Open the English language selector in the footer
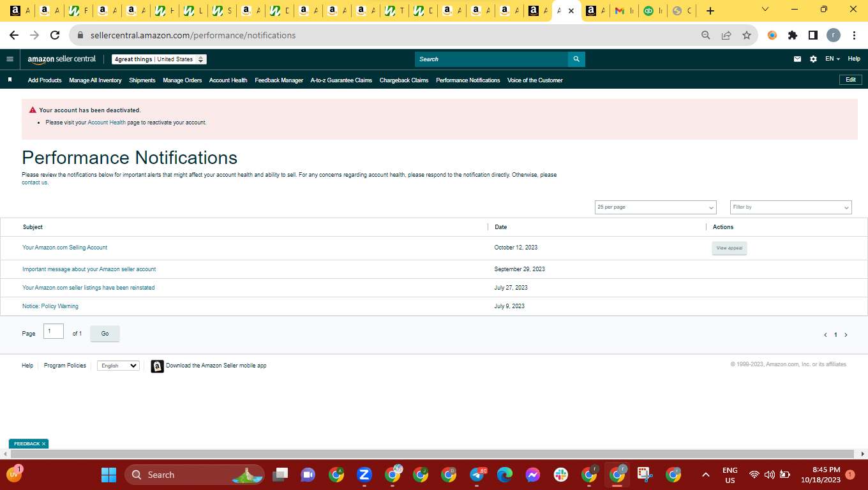868x490 pixels. tap(118, 366)
